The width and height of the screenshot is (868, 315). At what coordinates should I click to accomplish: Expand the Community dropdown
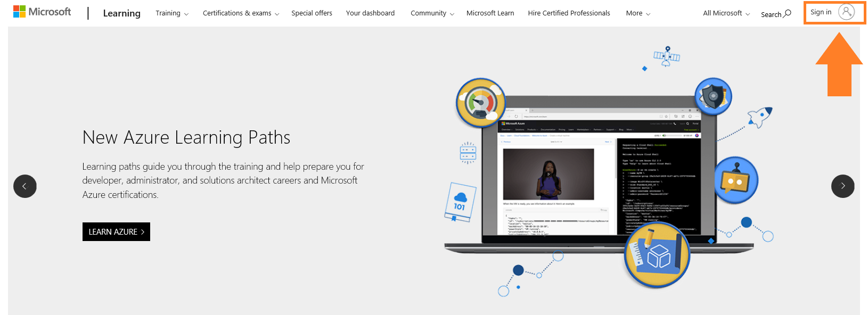(x=432, y=13)
